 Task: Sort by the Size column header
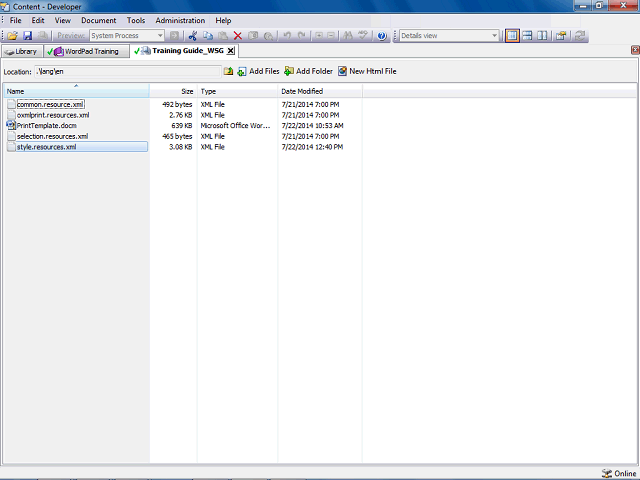[173, 91]
